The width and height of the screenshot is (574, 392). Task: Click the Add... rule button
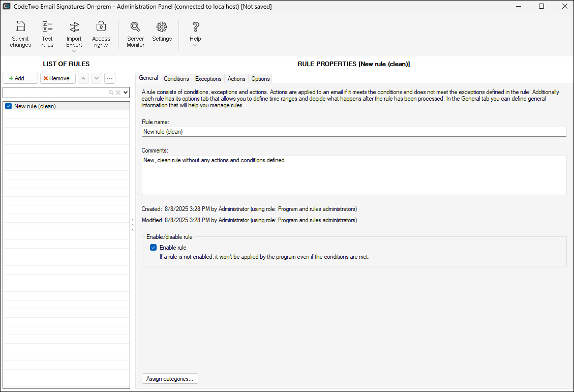pyautogui.click(x=20, y=78)
